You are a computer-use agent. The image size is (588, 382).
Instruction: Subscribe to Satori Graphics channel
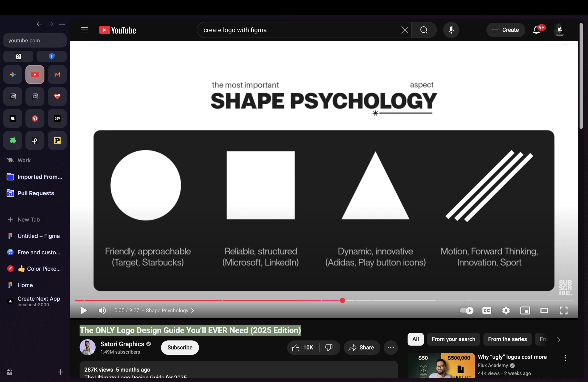[x=180, y=347]
